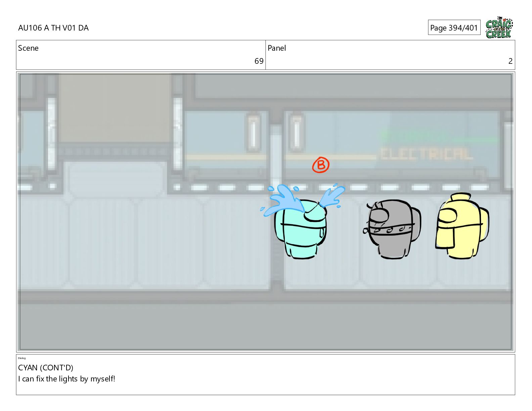Click the left water splash on cyan
This screenshot has width=532, height=411.
282,200
